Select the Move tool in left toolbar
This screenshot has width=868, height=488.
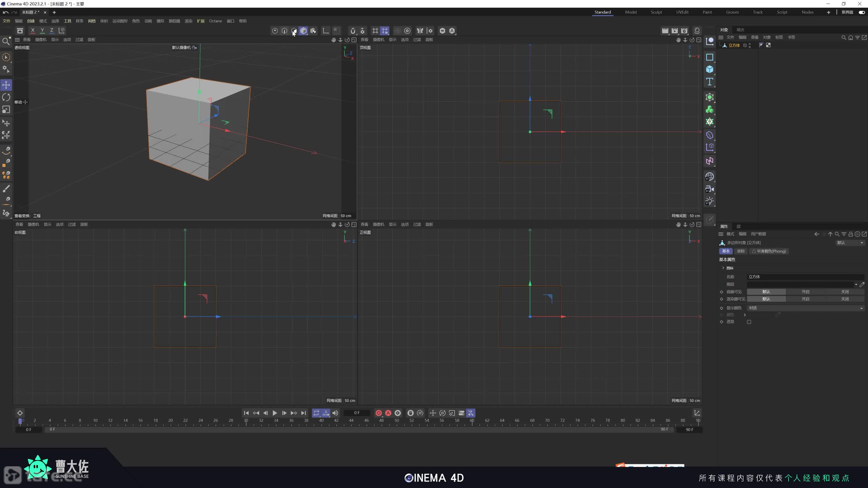[6, 85]
